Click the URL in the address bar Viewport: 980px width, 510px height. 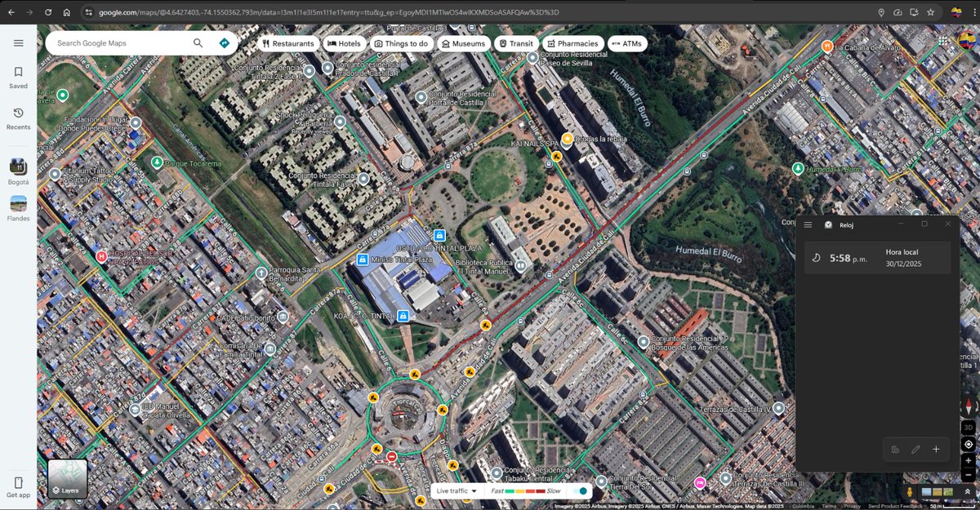pos(328,12)
